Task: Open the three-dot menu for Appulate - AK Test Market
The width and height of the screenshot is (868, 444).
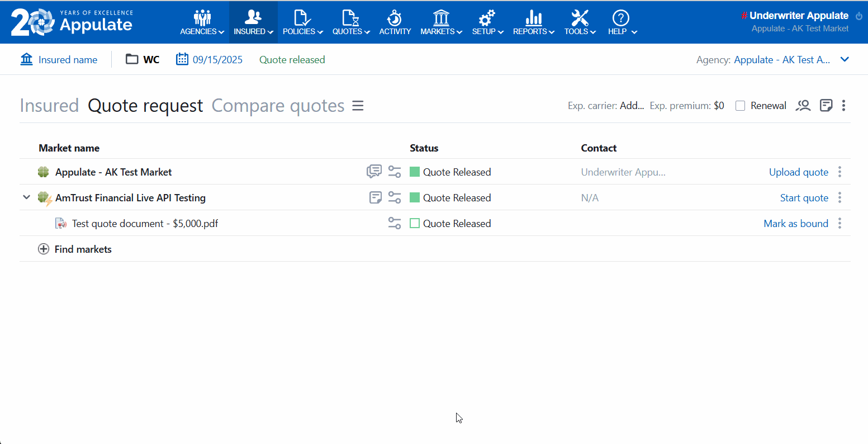Action: (839, 172)
